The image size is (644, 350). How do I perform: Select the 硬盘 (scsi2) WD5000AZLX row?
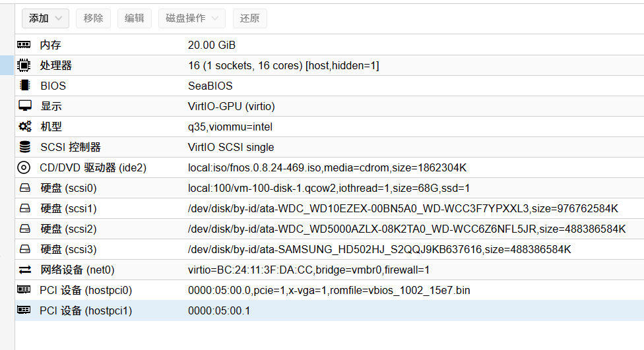[330, 229]
